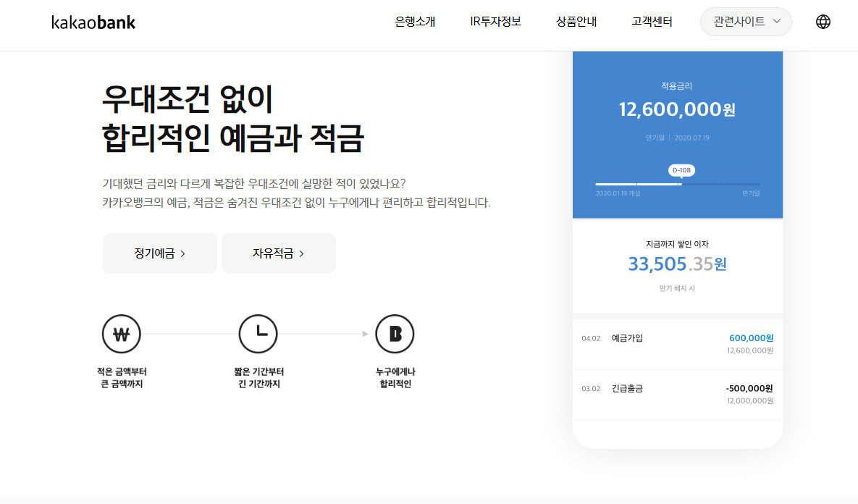Click the 33,505.35원 accrued interest amount

(x=677, y=264)
